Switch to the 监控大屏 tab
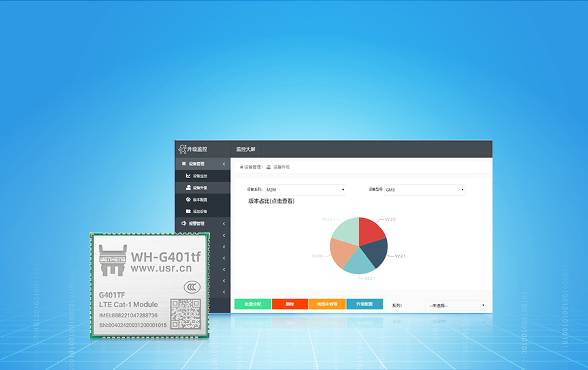The width and height of the screenshot is (588, 370). 246,149
